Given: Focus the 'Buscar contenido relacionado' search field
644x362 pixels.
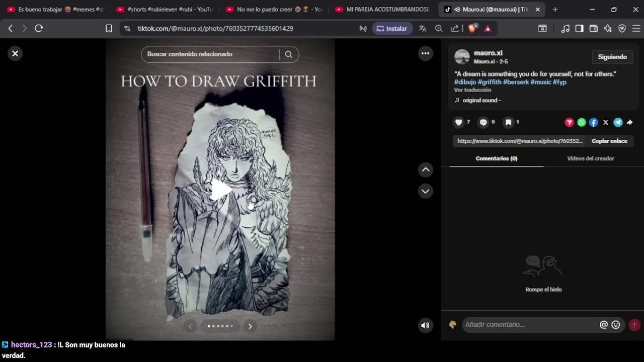Looking at the screenshot, I should (210, 54).
